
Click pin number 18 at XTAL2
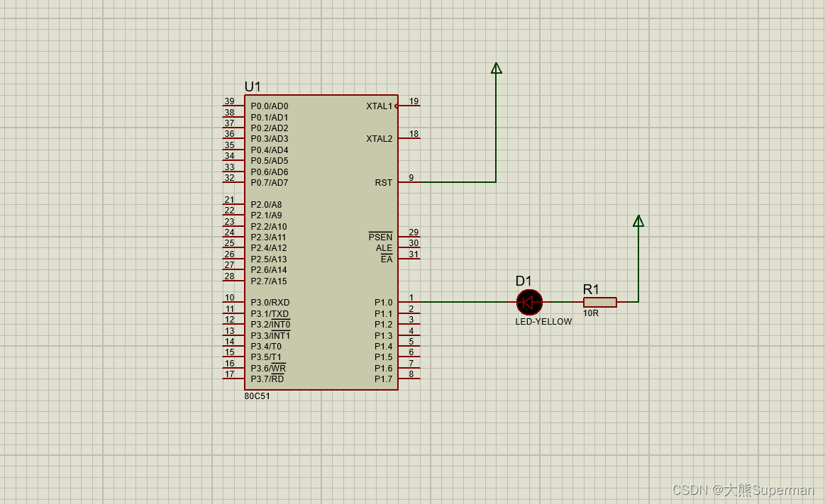tap(414, 134)
